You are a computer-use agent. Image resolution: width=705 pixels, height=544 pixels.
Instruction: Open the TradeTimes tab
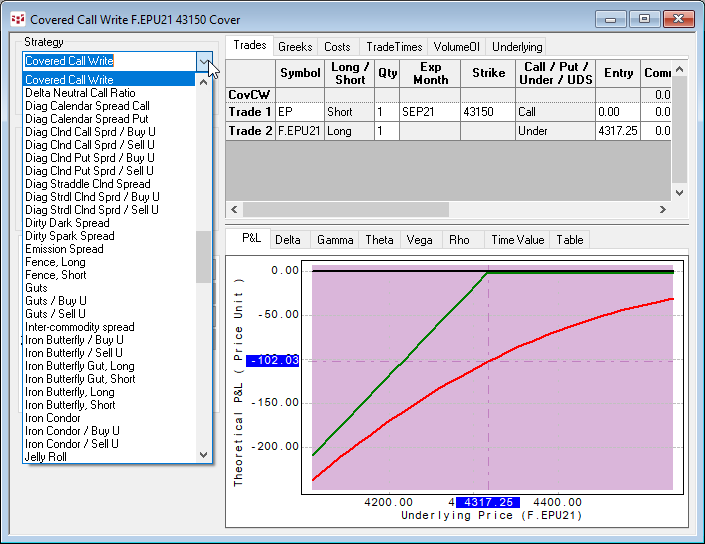click(x=393, y=47)
